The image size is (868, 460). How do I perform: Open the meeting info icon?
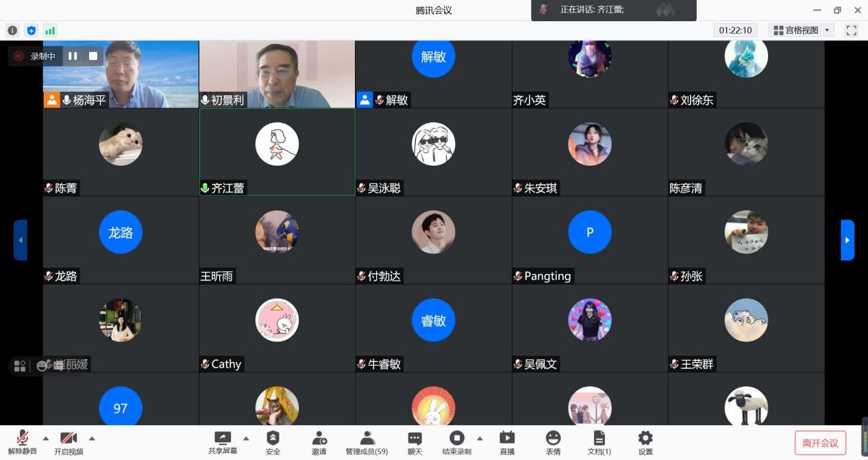click(12, 30)
